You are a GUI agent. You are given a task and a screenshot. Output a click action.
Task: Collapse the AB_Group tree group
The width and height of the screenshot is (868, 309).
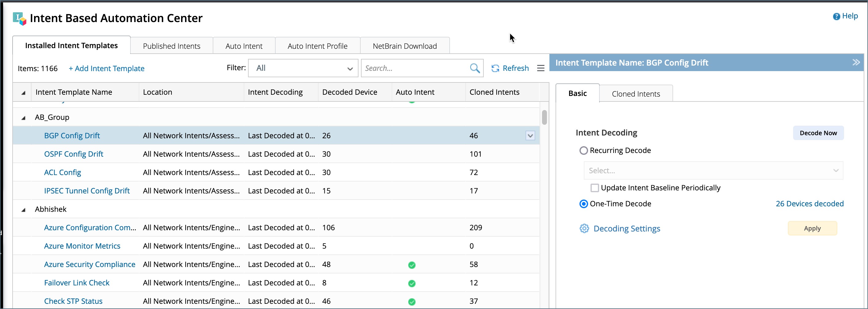(23, 118)
